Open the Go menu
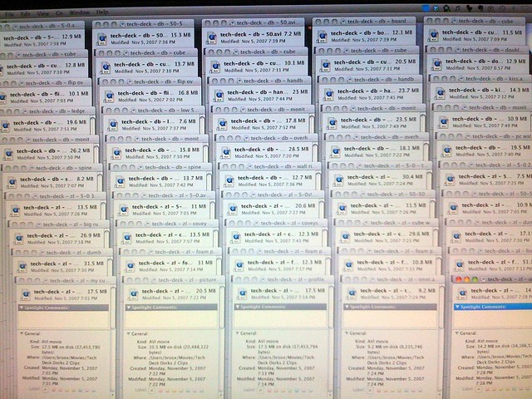532x399 pixels. [59, 13]
